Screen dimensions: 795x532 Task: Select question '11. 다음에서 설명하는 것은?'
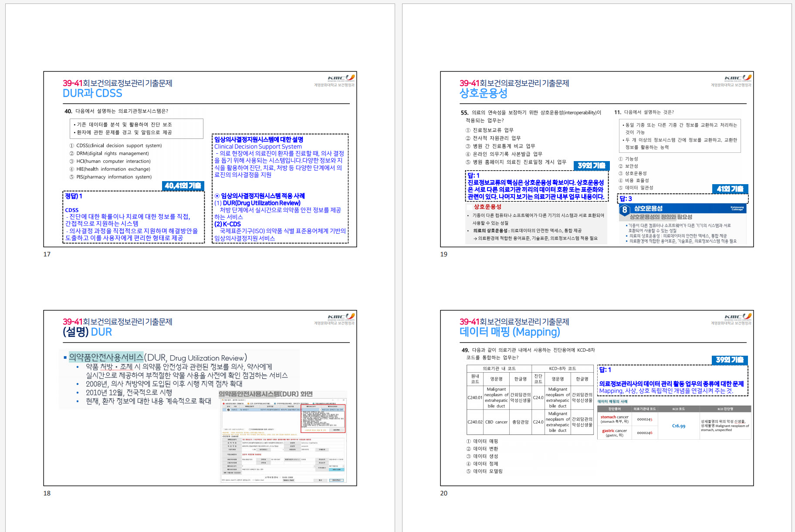point(644,112)
